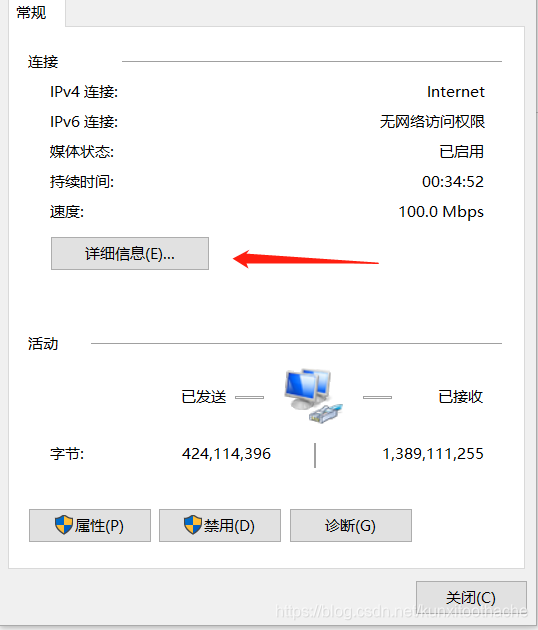Click the Internet IPv4 status value

456,92
